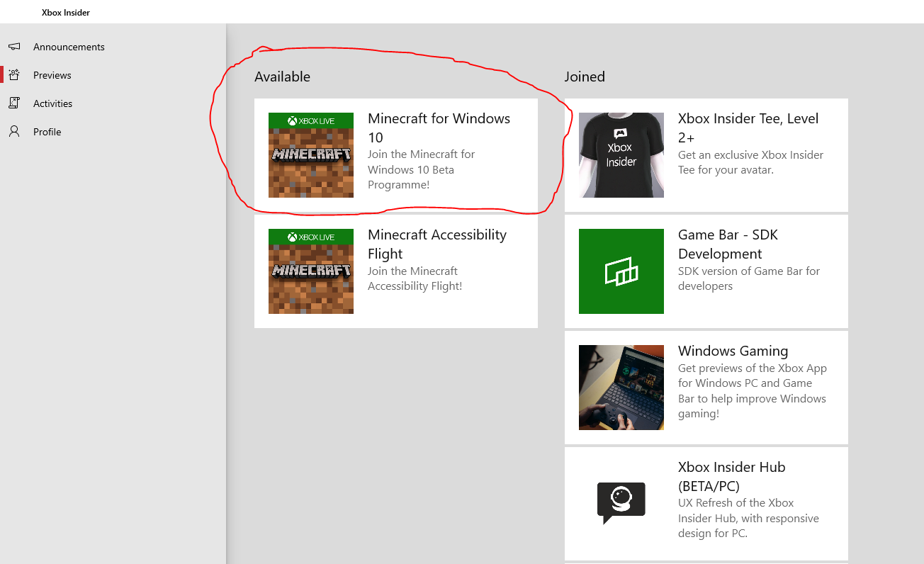Open the Xbox Insider Hub (BETA/PC) title
Screen dimensions: 924x564
[732, 477]
